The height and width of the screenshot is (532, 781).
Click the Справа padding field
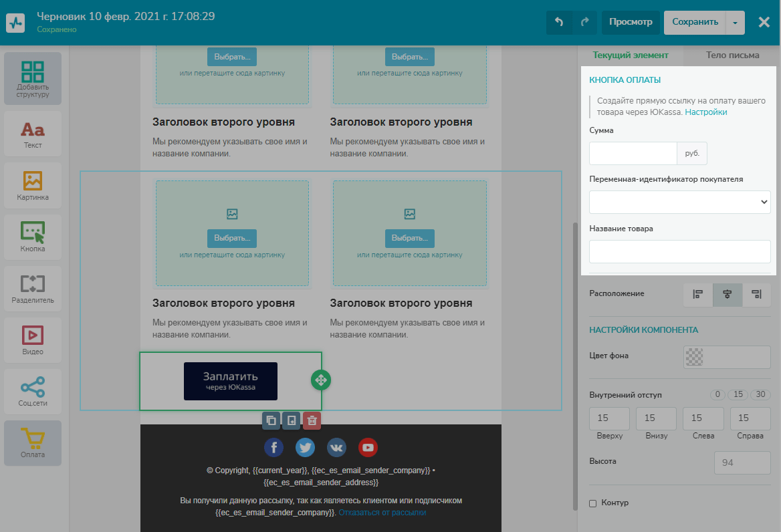pos(750,418)
